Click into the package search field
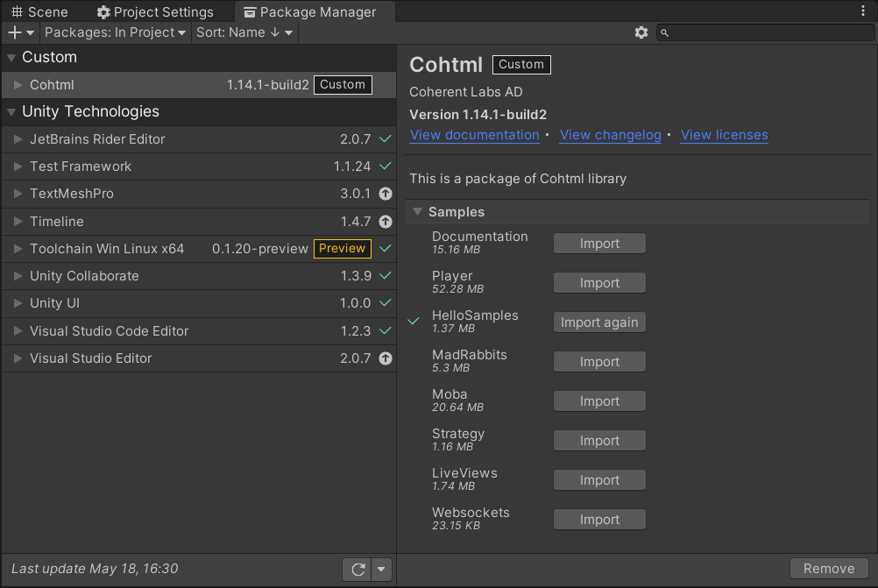878x588 pixels. (x=765, y=32)
